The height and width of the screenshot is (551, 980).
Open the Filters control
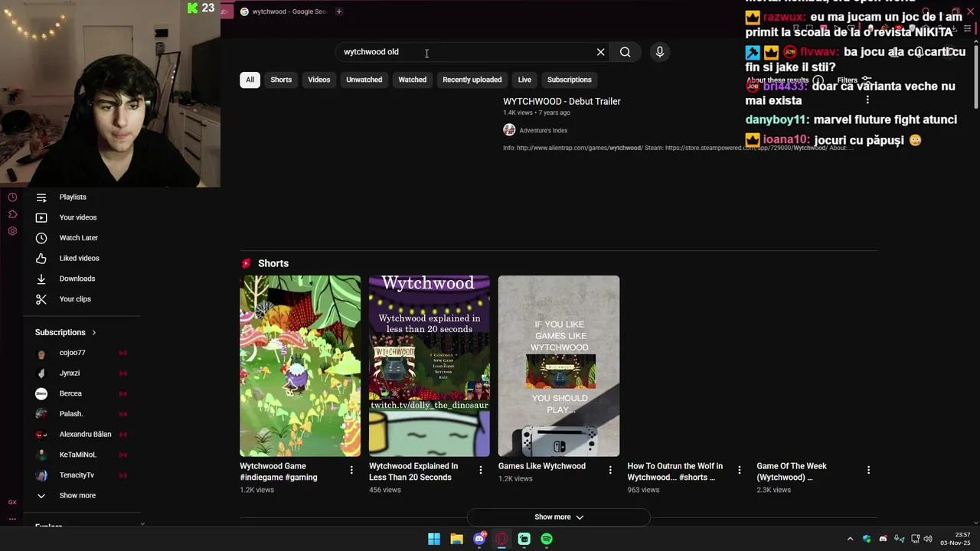pos(854,80)
